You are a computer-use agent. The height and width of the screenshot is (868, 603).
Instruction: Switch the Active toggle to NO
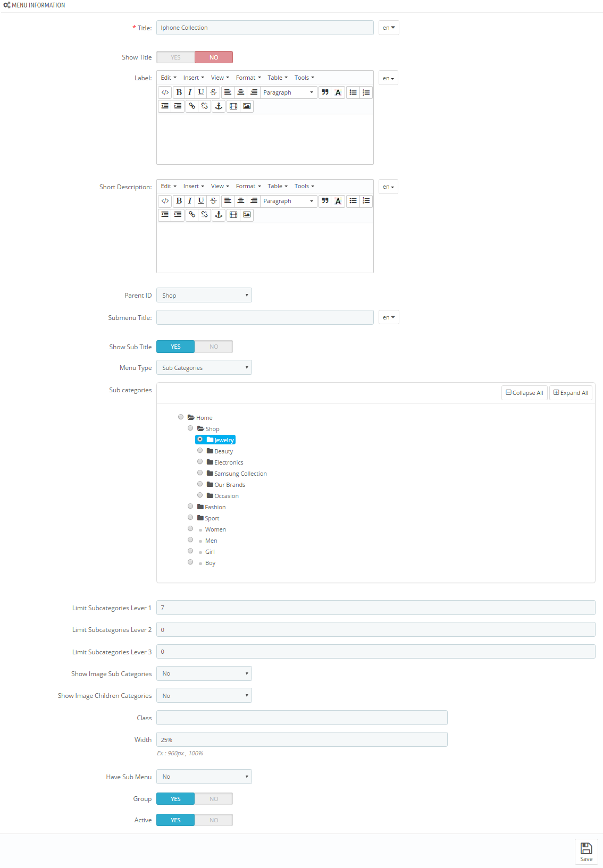tap(214, 820)
